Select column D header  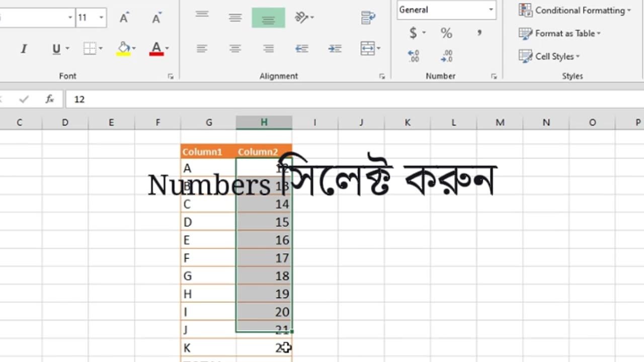click(65, 122)
